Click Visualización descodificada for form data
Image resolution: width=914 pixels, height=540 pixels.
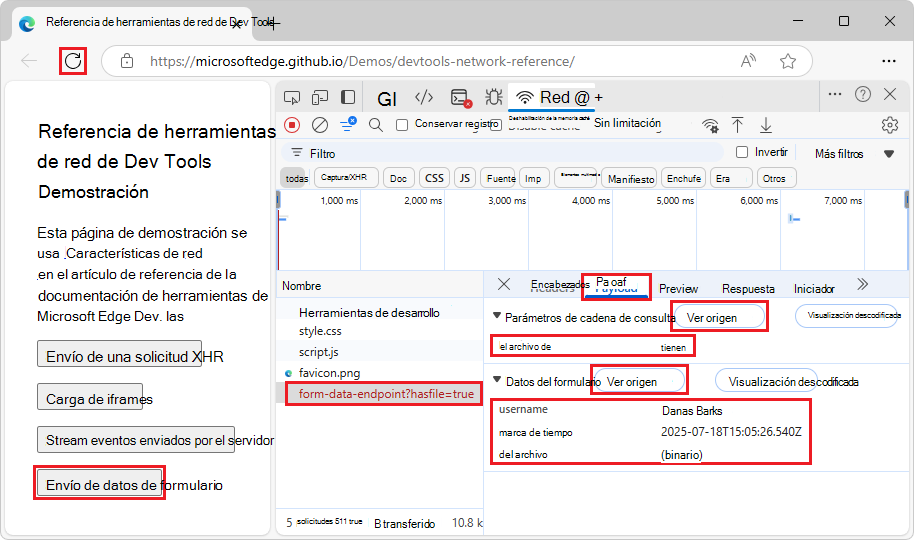pyautogui.click(x=766, y=381)
